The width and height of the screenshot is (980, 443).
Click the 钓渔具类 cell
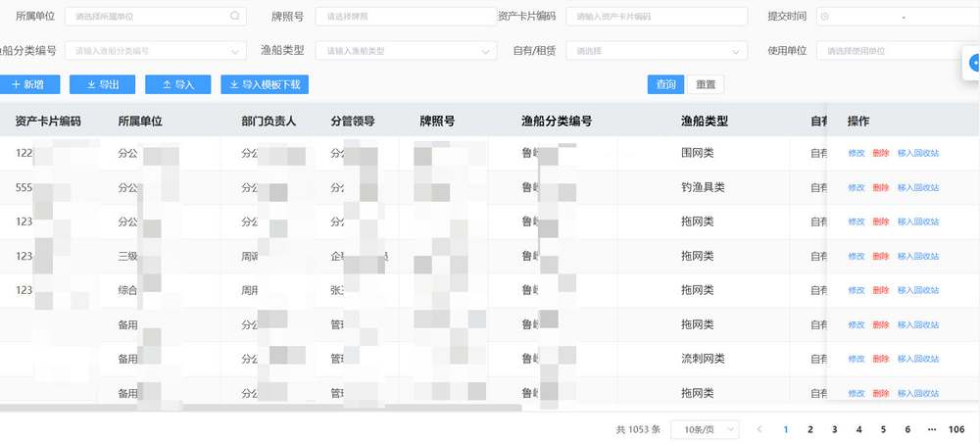coord(703,187)
